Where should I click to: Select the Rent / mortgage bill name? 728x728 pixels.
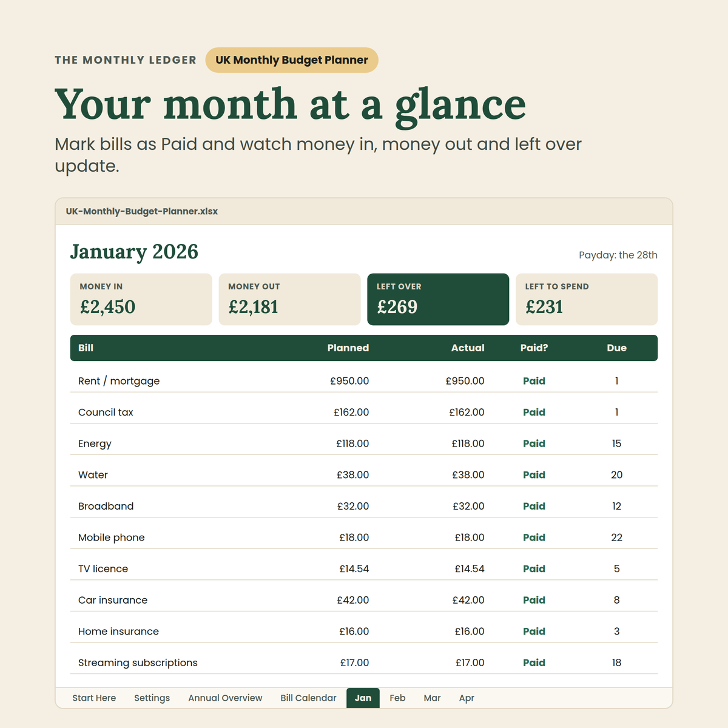click(119, 381)
